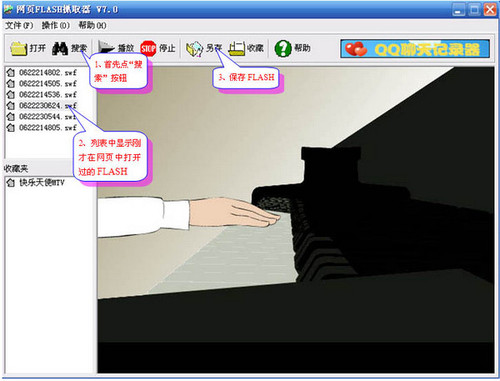Click the 打开 folder icon
Image resolution: width=500 pixels, height=381 pixels.
tap(19, 49)
